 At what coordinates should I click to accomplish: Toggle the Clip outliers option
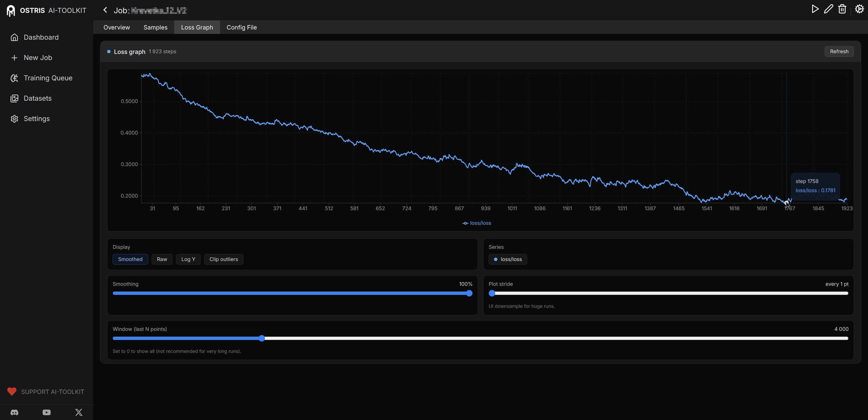(223, 259)
